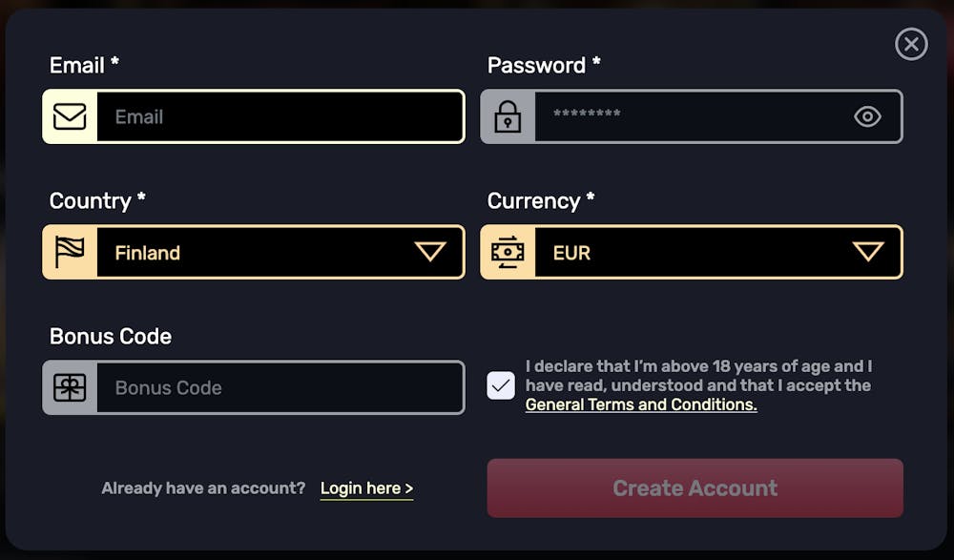Click the envelope icon beside Email field
Screen dimensions: 954x560
[x=70, y=117]
